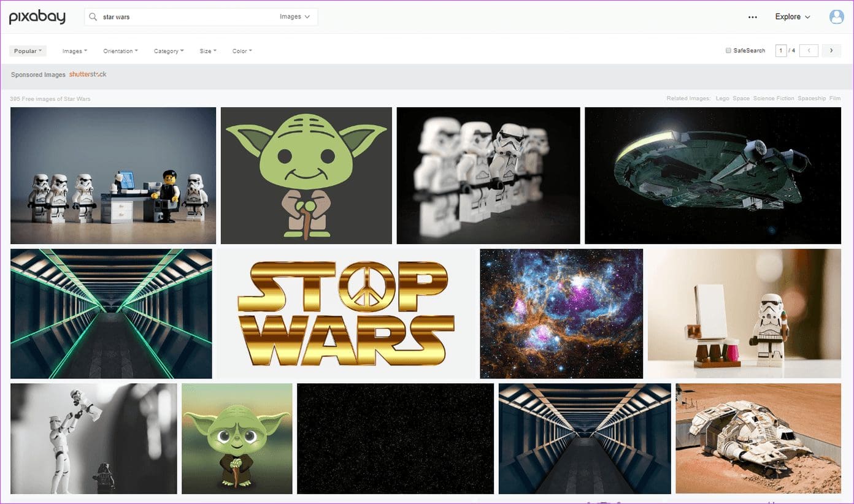Open the crashed white spaceship in desert image
The width and height of the screenshot is (854, 504).
(x=758, y=438)
